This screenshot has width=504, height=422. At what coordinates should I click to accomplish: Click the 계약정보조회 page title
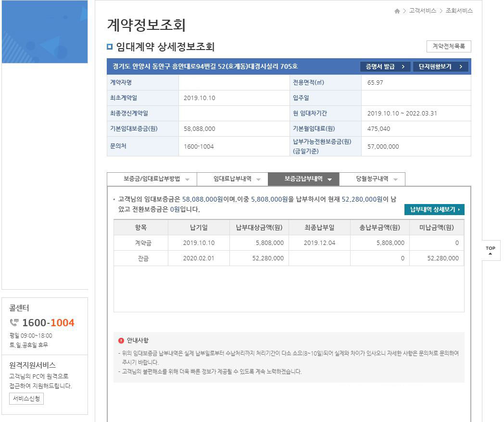pyautogui.click(x=146, y=25)
